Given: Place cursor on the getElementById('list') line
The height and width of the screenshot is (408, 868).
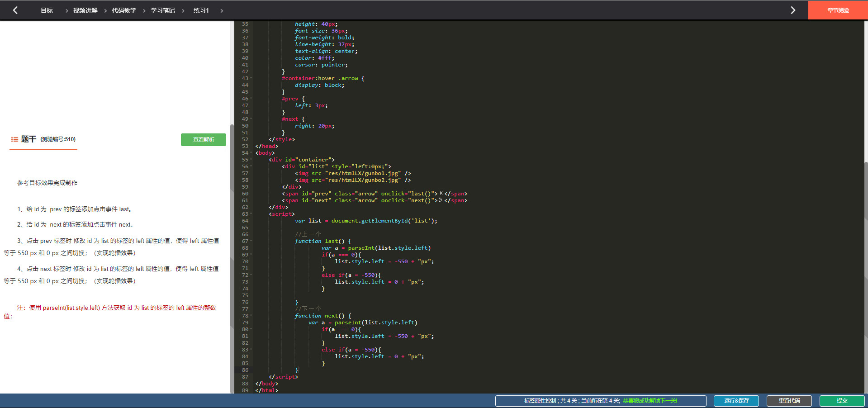Looking at the screenshot, I should 366,221.
